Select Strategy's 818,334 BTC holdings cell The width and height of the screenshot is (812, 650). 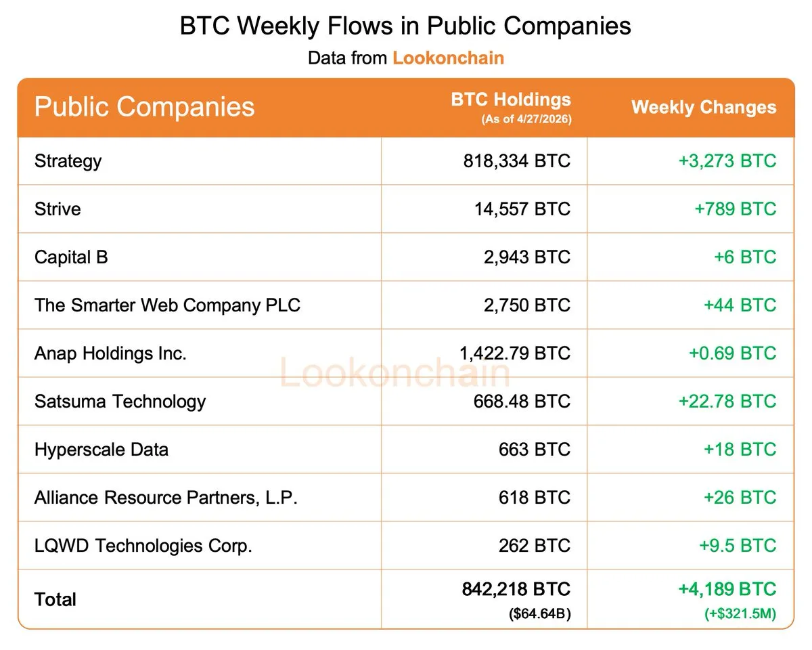pyautogui.click(x=517, y=161)
